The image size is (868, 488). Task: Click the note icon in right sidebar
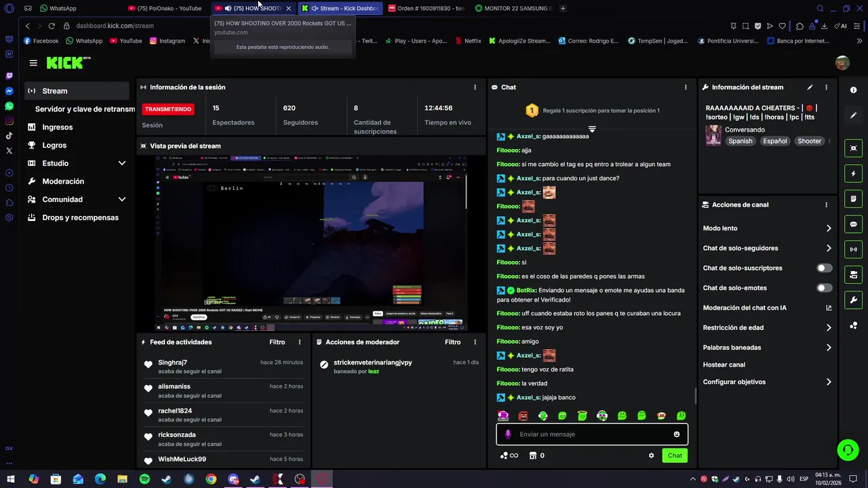click(853, 199)
